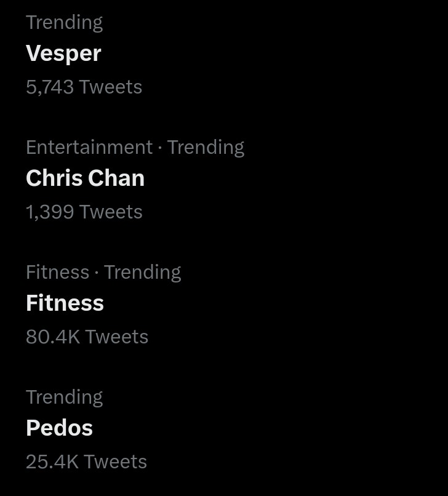Click the word Chan in Chris Chan
The width and height of the screenshot is (448, 496).
[116, 178]
